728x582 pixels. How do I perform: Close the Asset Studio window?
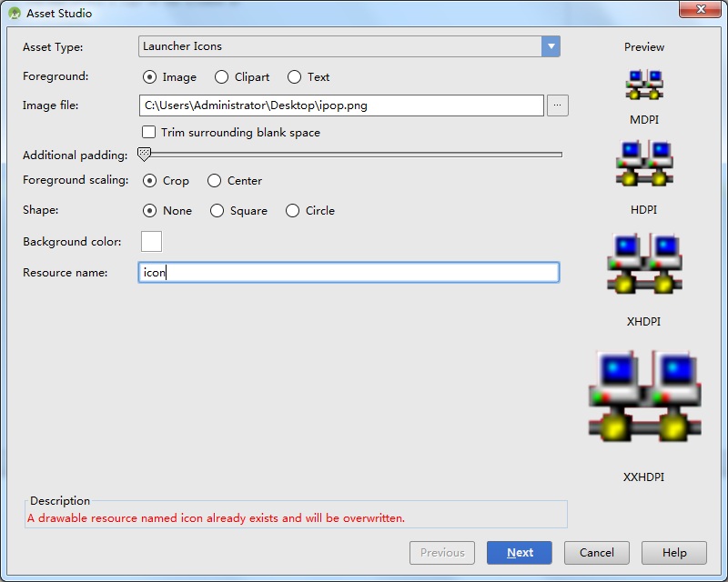click(701, 9)
